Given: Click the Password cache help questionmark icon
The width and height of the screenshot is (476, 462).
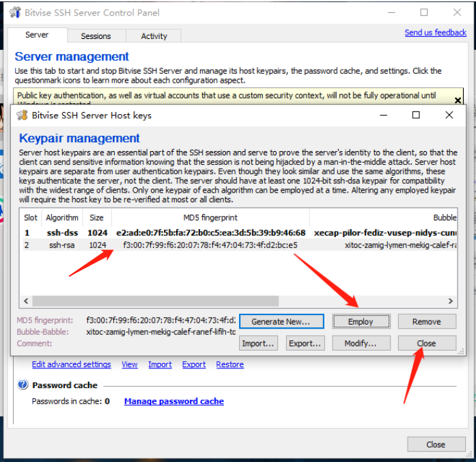Looking at the screenshot, I should [x=23, y=385].
